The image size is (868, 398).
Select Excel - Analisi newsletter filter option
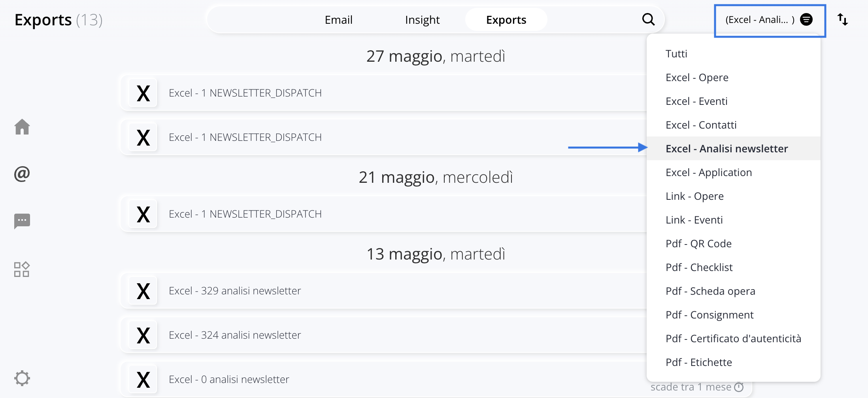pos(727,148)
